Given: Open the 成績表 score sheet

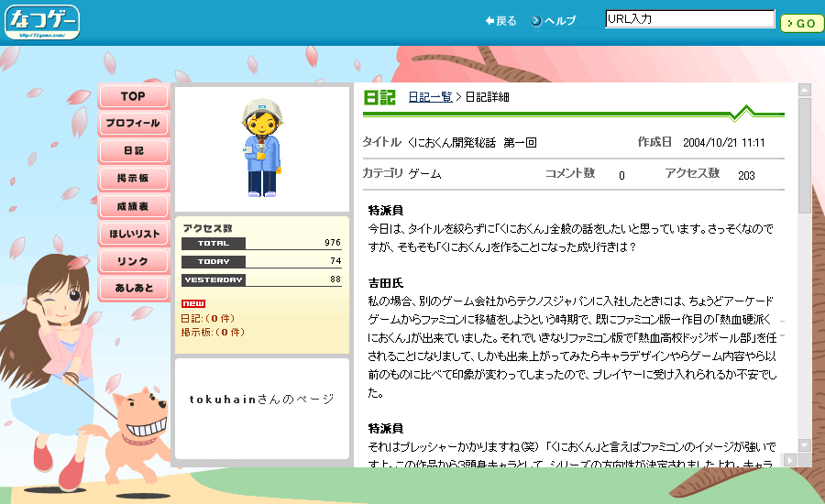Looking at the screenshot, I should [133, 207].
